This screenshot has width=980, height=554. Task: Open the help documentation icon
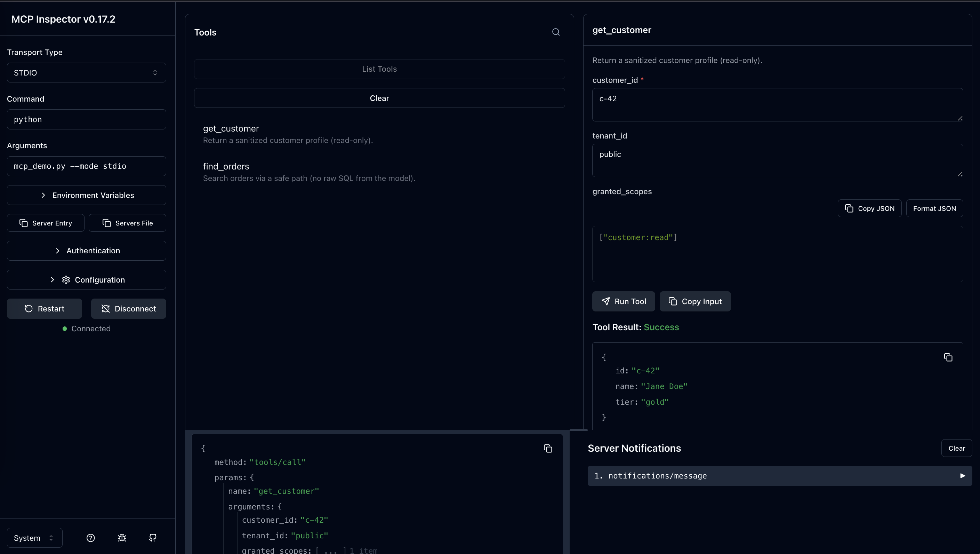point(90,538)
